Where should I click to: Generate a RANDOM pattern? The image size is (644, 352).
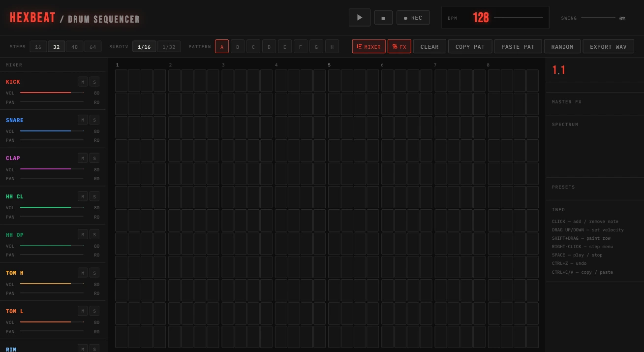[x=562, y=47]
